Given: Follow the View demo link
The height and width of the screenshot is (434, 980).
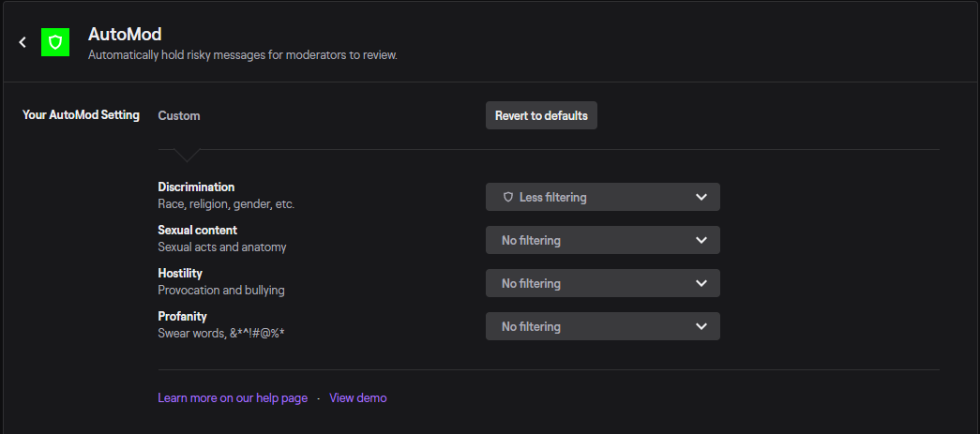Looking at the screenshot, I should pyautogui.click(x=358, y=398).
